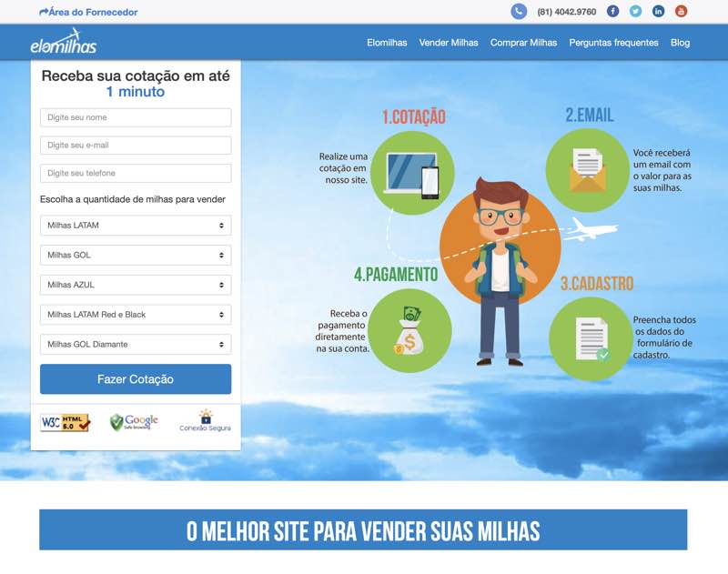Open the Twitter social icon
This screenshot has height=574, width=728.
pos(635,11)
